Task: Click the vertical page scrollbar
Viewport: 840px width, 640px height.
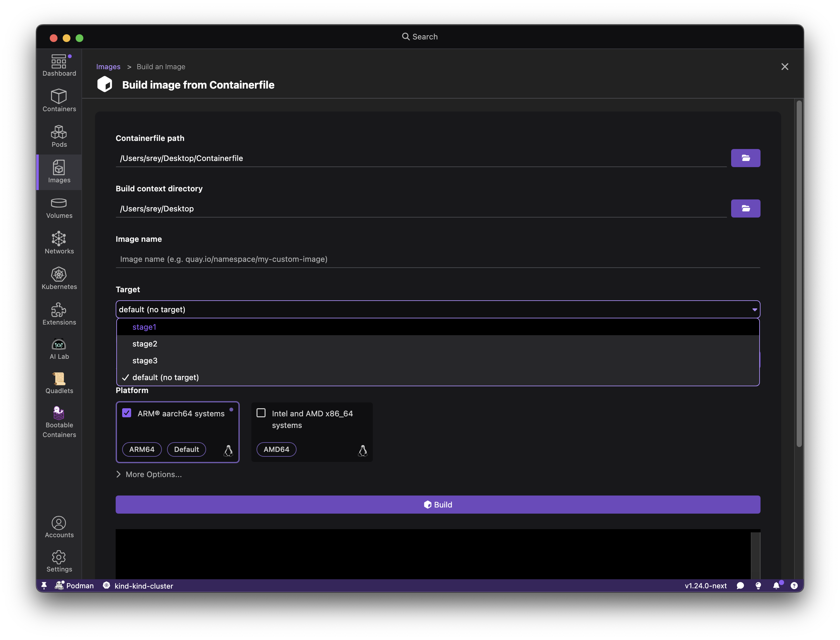Action: tap(799, 274)
